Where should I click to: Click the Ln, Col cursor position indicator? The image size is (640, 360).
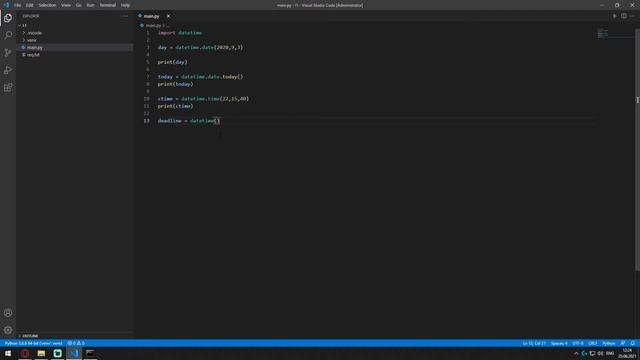534,343
